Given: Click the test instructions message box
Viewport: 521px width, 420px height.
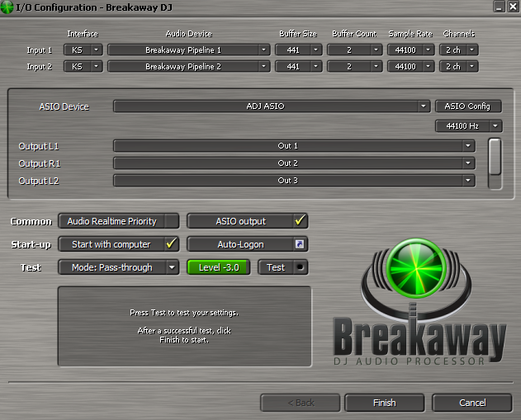Looking at the screenshot, I should tap(185, 327).
